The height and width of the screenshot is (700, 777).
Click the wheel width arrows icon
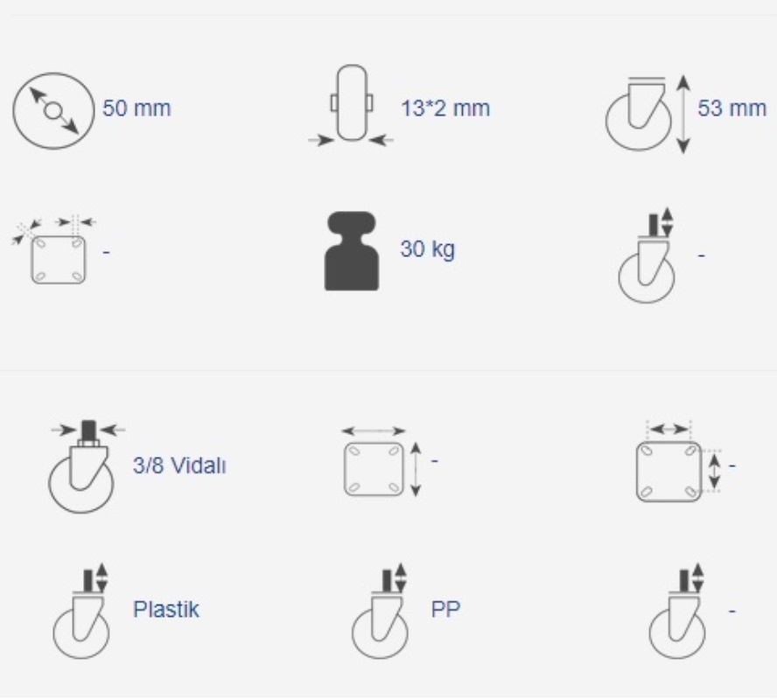pos(351,106)
